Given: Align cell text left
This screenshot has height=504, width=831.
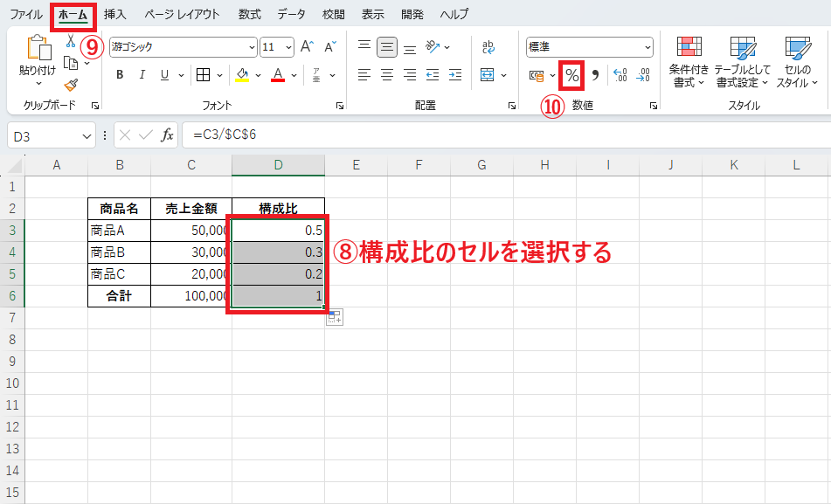Looking at the screenshot, I should click(x=364, y=75).
